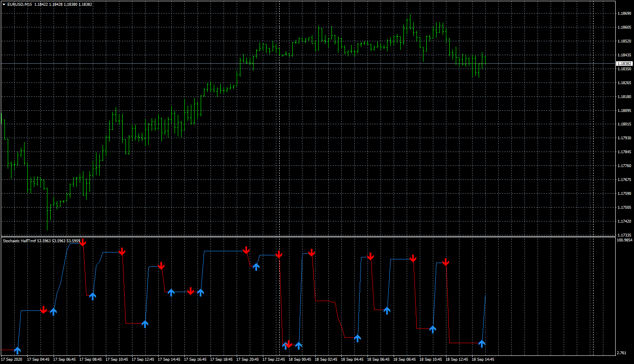Viewport: 634px width, 364px height.
Task: Click the 17 Sep 08:45 time label
Action: click(90, 360)
